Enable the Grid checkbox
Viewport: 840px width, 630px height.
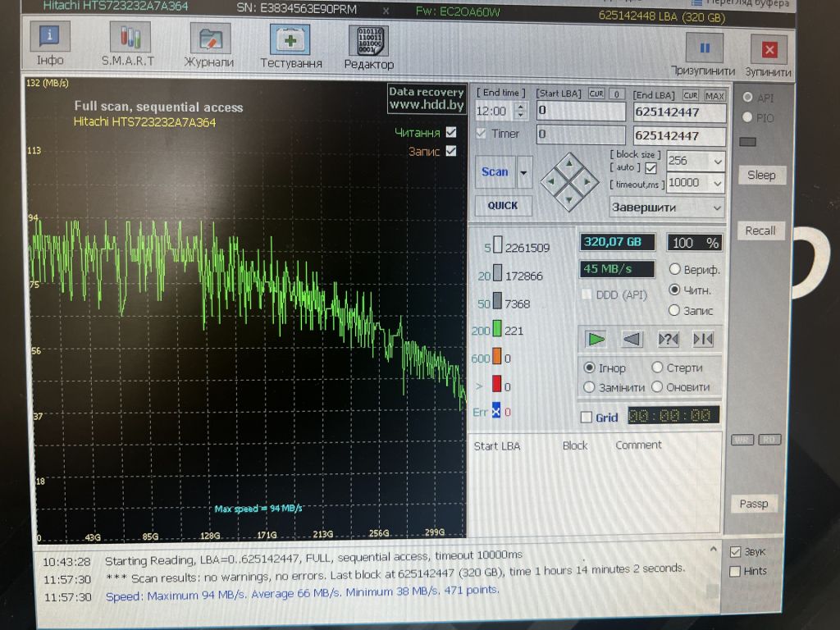[x=587, y=417]
